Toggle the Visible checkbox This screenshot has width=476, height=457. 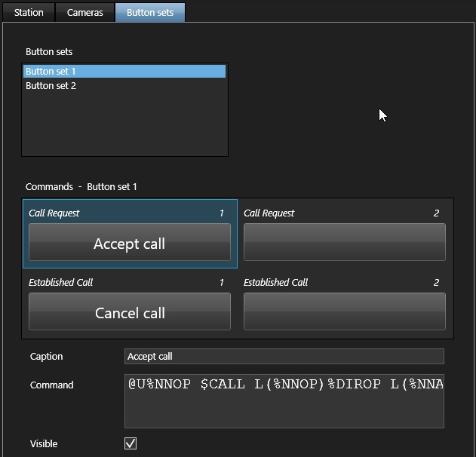[x=131, y=443]
